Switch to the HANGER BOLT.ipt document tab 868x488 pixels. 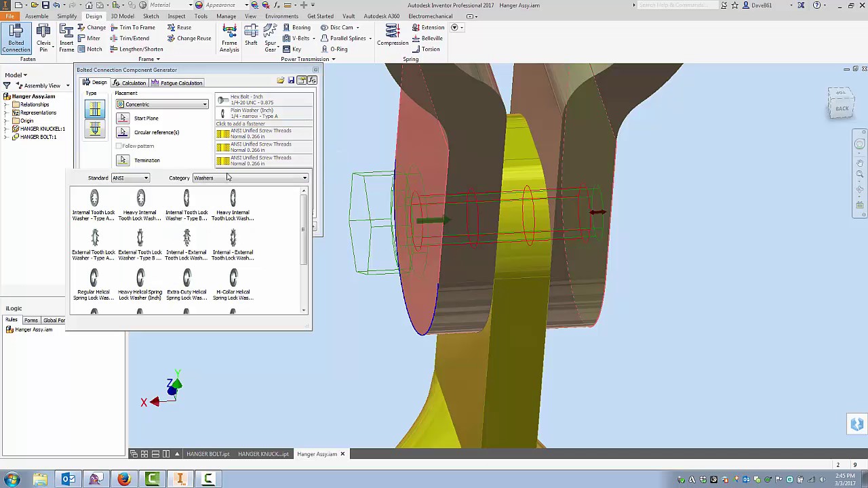208,454
